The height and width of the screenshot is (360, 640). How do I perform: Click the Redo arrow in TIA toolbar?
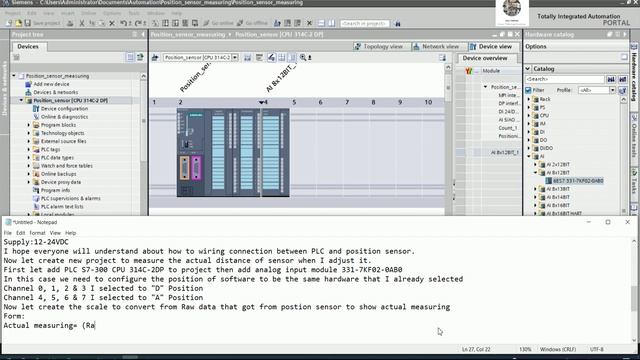click(138, 23)
